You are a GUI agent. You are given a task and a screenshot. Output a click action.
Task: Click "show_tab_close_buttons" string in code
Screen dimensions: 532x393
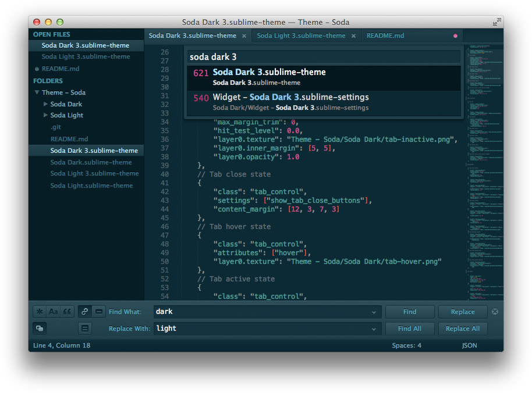click(315, 201)
